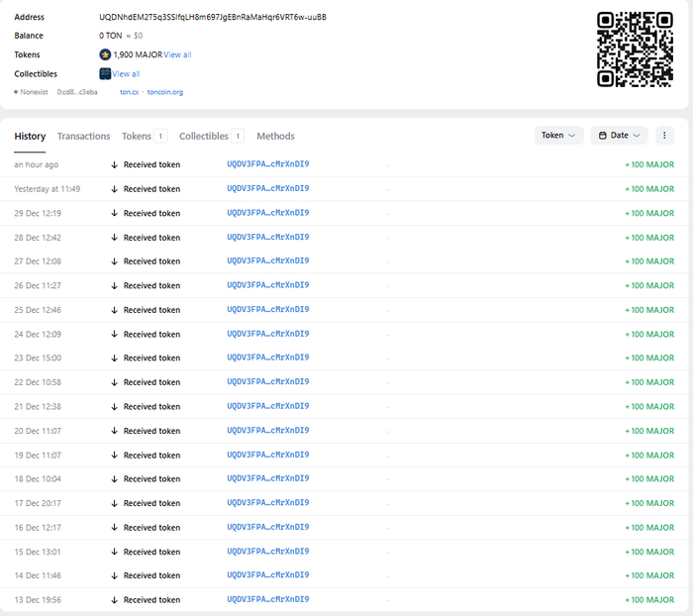The image size is (693, 616).
Task: Open the Token filter dropdown
Action: tap(558, 136)
